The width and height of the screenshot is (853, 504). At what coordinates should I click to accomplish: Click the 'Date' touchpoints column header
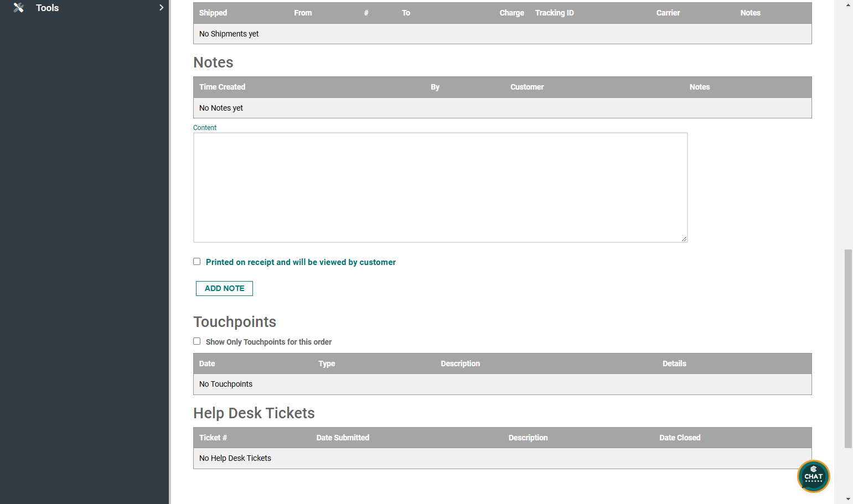(207, 363)
